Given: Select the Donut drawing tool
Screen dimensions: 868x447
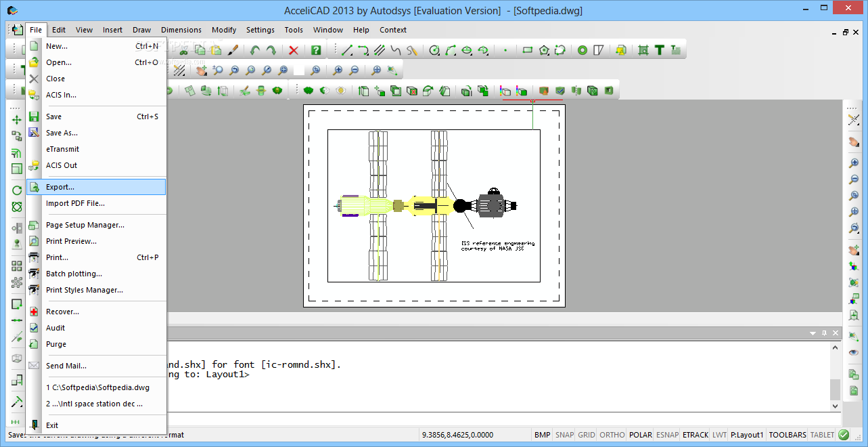Looking at the screenshot, I should coord(583,50).
